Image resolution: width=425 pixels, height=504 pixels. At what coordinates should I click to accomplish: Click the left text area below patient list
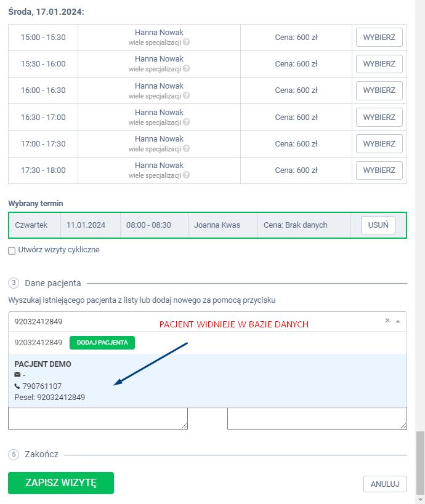97,418
